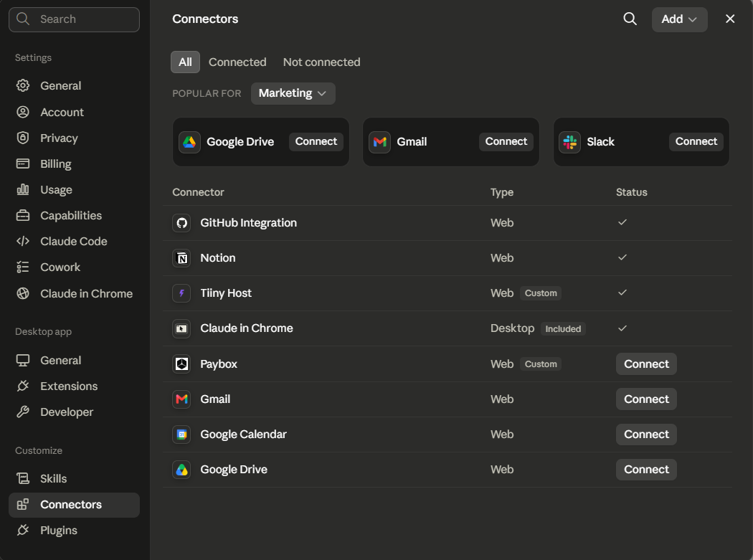Click the Custom badge on Tiiny Host

(541, 293)
